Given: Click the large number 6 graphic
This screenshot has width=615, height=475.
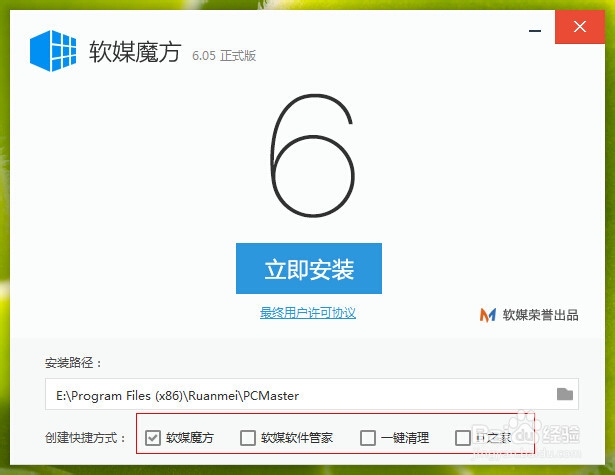Looking at the screenshot, I should click(x=313, y=155).
